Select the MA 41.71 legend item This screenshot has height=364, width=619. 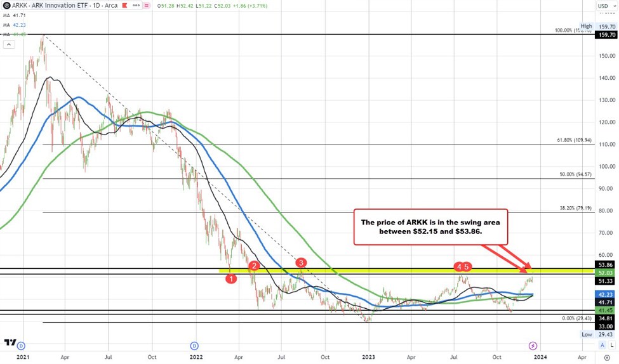pyautogui.click(x=15, y=15)
